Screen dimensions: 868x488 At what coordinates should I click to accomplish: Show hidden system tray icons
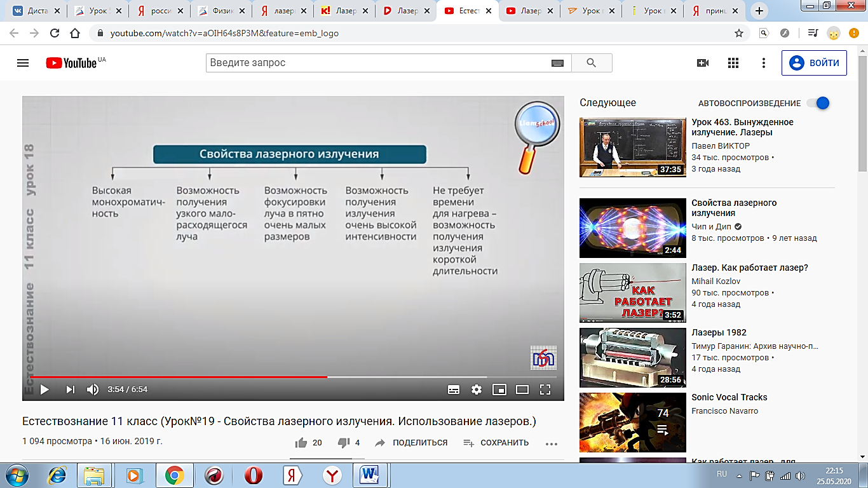tap(740, 475)
